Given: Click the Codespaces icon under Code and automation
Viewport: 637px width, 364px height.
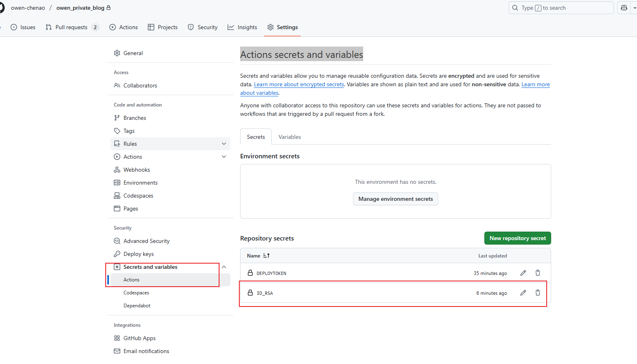Looking at the screenshot, I should pos(117,196).
